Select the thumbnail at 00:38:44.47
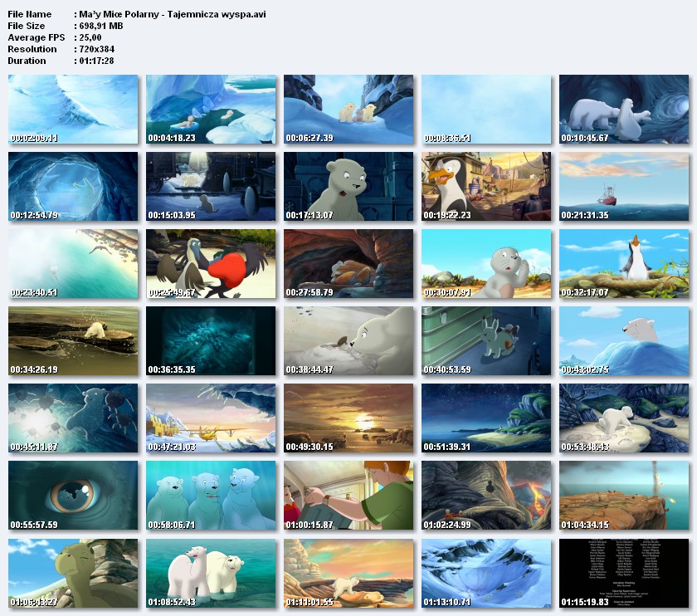Image resolution: width=697 pixels, height=616 pixels. [x=348, y=340]
